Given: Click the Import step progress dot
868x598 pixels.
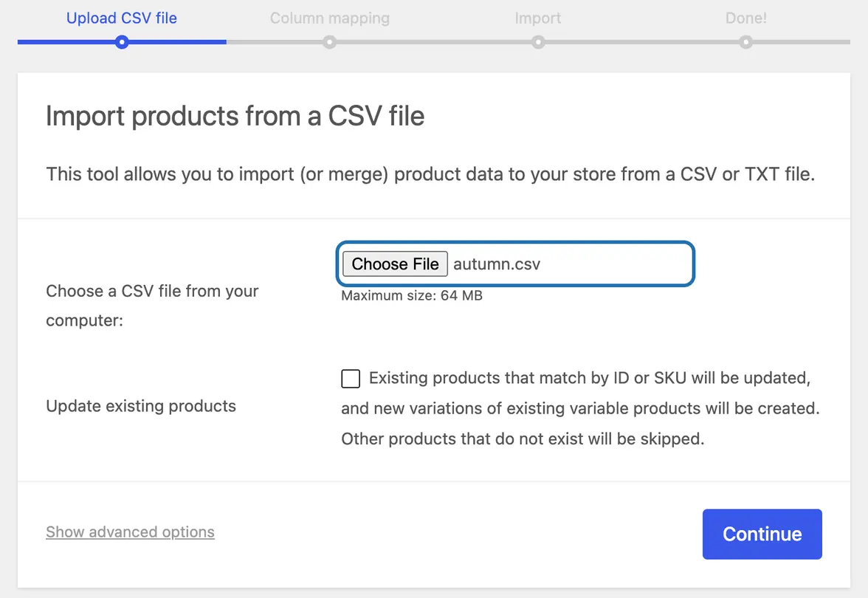Looking at the screenshot, I should point(538,42).
